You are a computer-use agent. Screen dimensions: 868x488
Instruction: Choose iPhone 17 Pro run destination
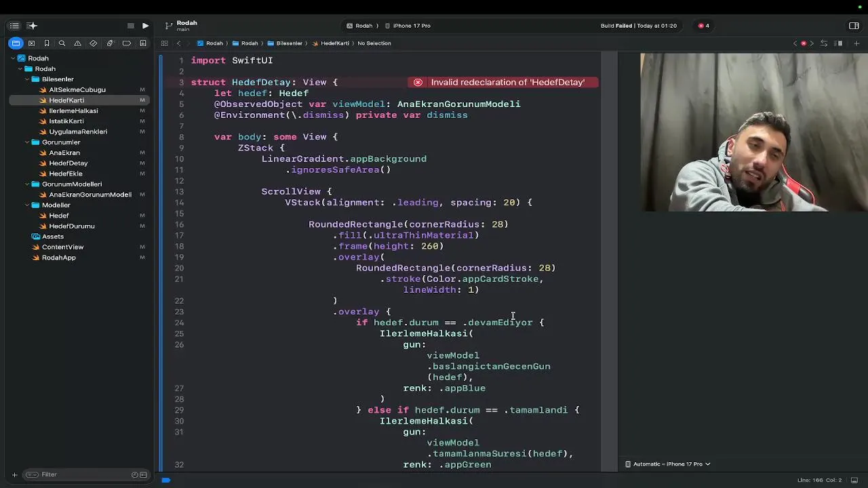pyautogui.click(x=408, y=26)
